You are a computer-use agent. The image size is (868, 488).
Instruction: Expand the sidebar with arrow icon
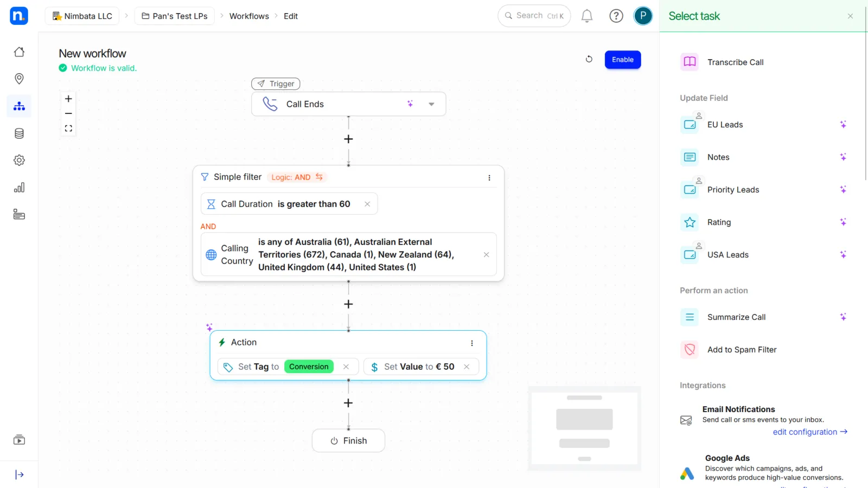pyautogui.click(x=19, y=475)
